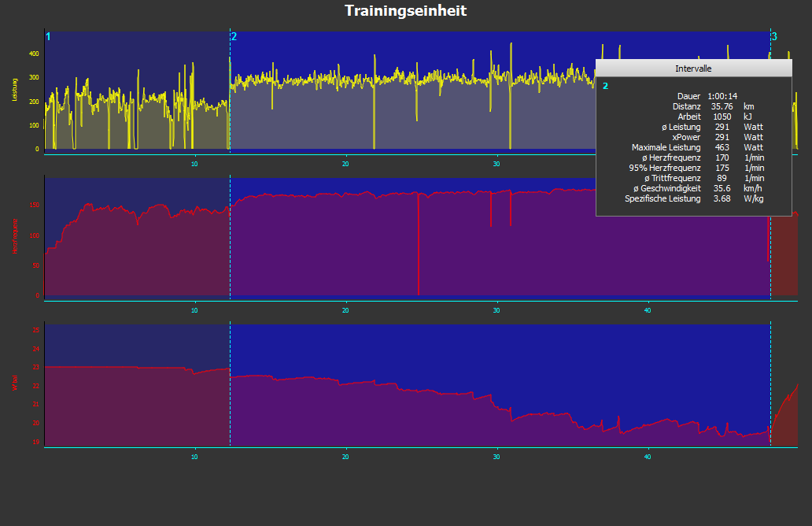This screenshot has width=812, height=526.
Task: Click the ø Trittfrequenz row
Action: pos(692,178)
